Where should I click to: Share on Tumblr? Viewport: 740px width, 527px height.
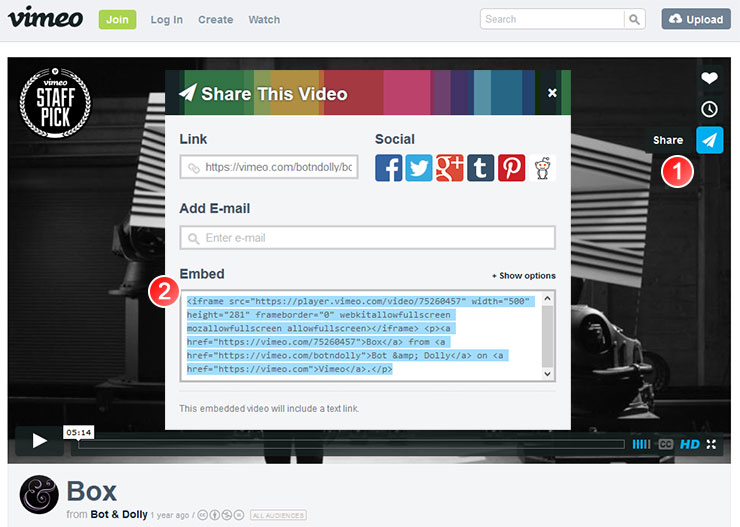pyautogui.click(x=480, y=168)
